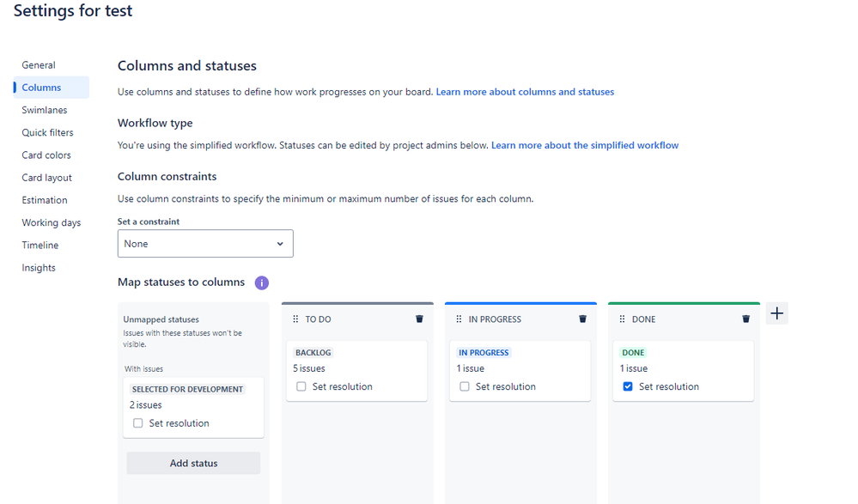
Task: Tick Set resolution for In Progress status
Action: point(465,387)
